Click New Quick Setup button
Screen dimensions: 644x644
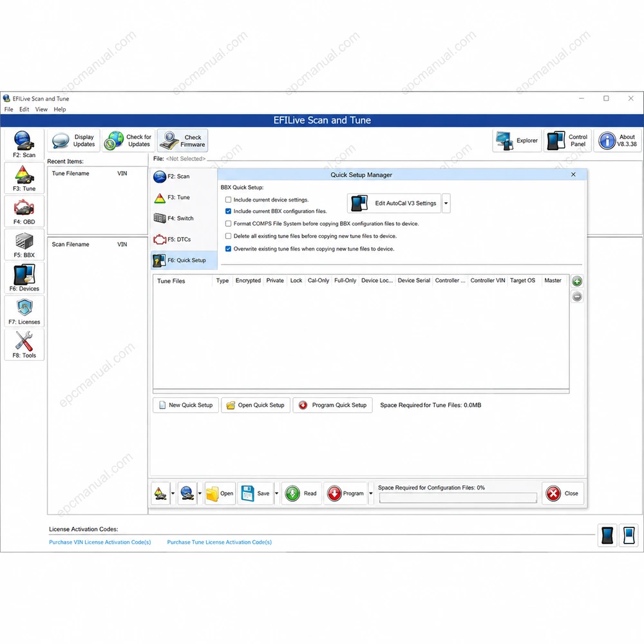(185, 405)
